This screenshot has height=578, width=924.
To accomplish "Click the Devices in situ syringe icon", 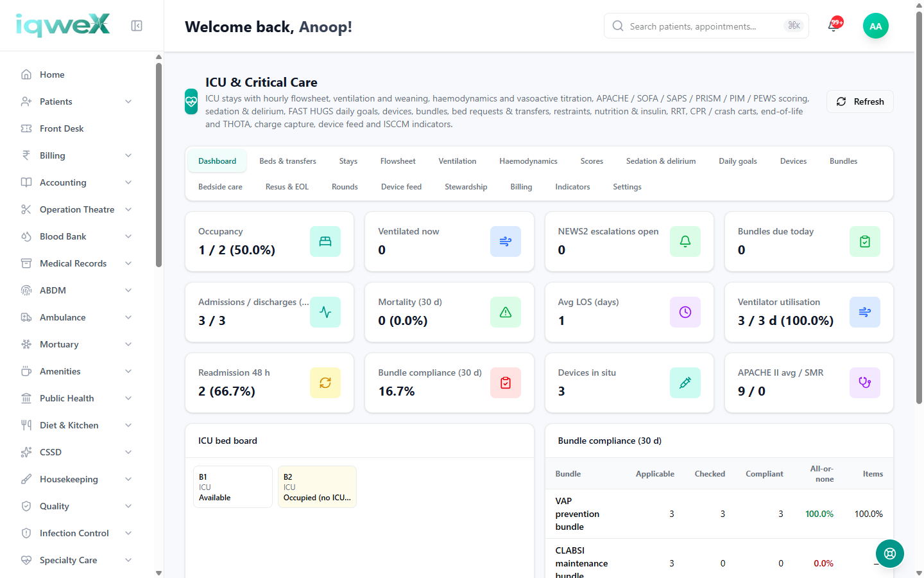I will pos(685,383).
